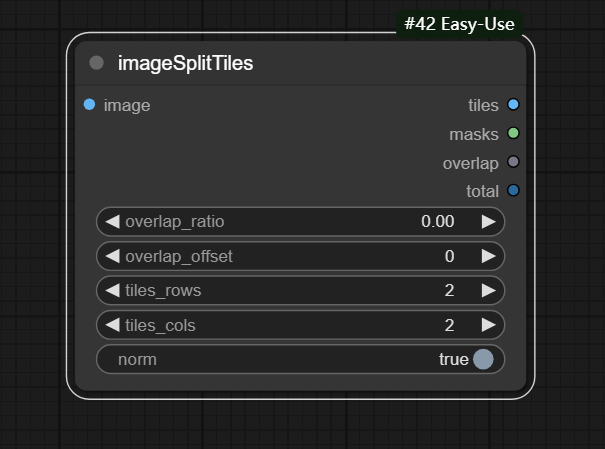Image resolution: width=605 pixels, height=449 pixels.
Task: Click the gray overlap output socket
Action: pos(513,162)
